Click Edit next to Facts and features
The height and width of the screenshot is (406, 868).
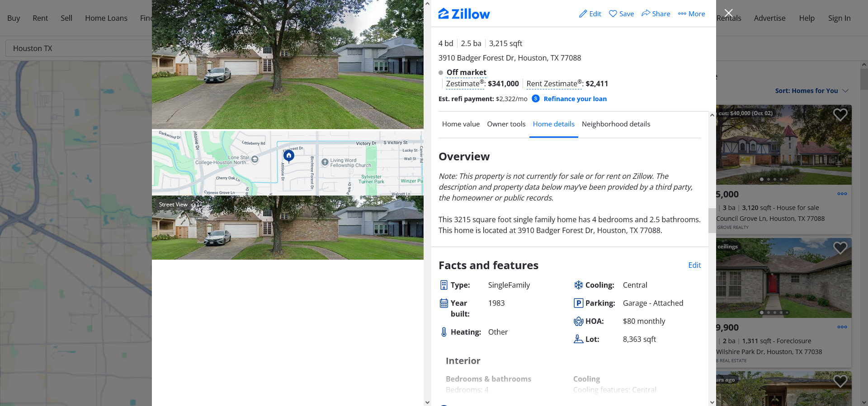tap(694, 265)
